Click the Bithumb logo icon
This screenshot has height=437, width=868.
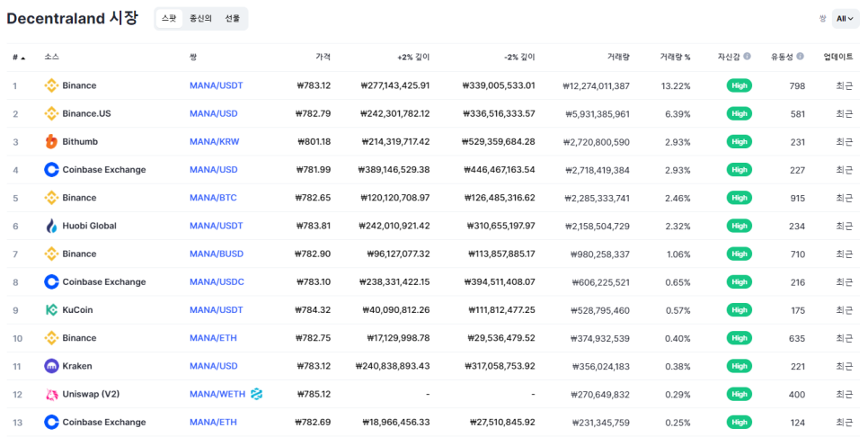point(51,142)
